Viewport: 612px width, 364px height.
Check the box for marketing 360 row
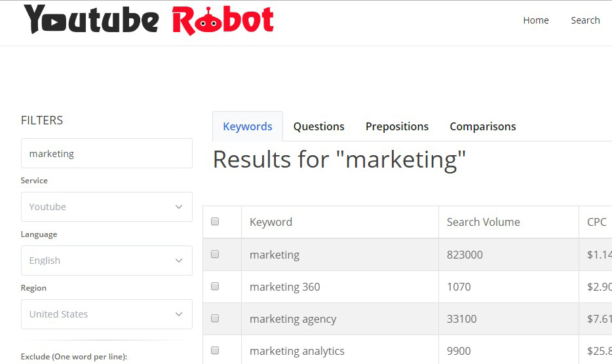(x=215, y=286)
